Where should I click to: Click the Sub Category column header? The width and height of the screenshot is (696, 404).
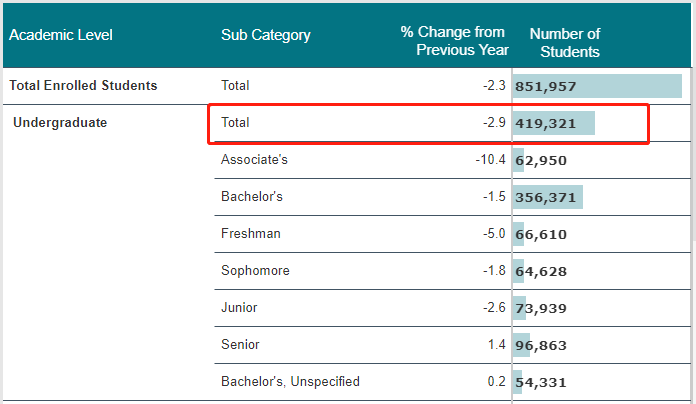[266, 35]
